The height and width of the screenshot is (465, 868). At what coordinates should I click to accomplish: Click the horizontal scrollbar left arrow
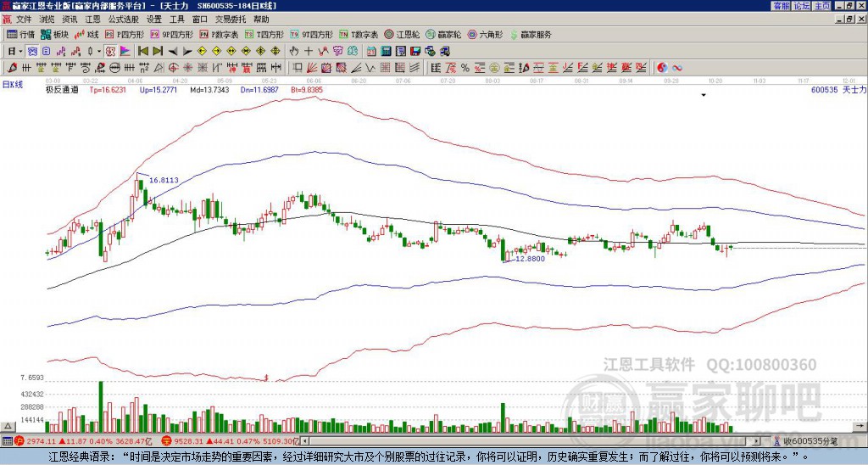click(305, 441)
